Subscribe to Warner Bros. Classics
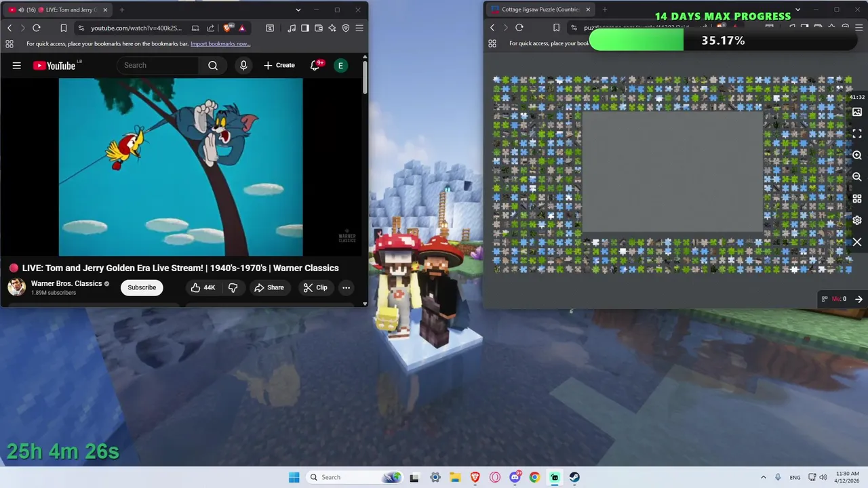Viewport: 868px width, 488px height. coord(142,287)
